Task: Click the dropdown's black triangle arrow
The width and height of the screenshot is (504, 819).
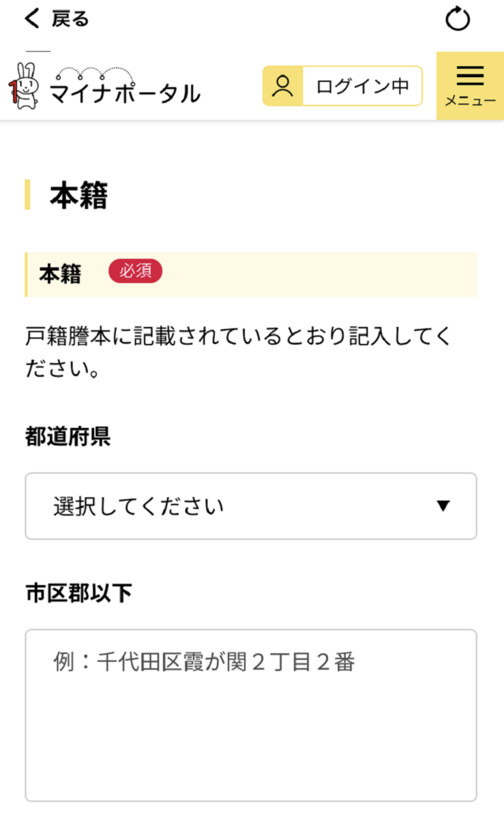Action: coord(443,506)
